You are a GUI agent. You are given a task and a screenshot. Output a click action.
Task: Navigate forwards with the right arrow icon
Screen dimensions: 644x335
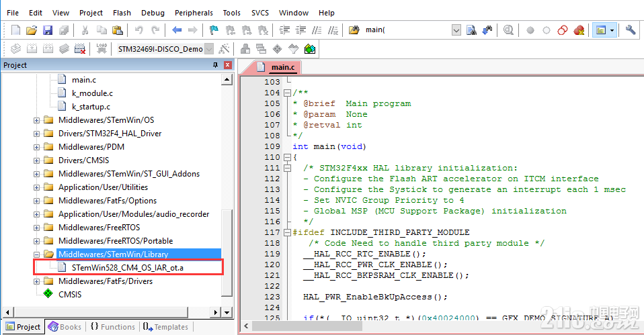pyautogui.click(x=193, y=30)
